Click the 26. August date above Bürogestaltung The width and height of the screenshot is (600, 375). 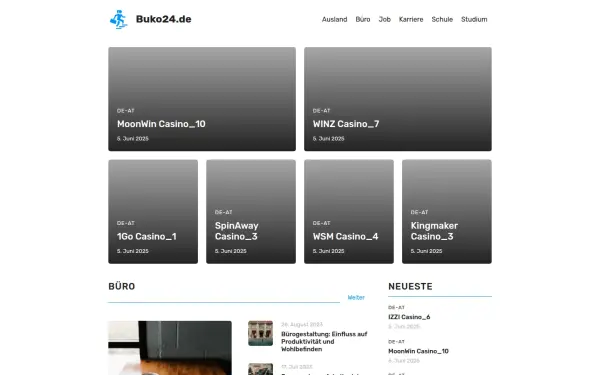[302, 324]
